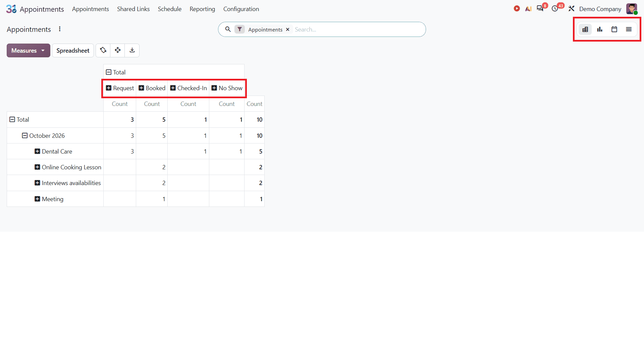Click the flip axis icon
The width and height of the screenshot is (644, 346).
(103, 50)
